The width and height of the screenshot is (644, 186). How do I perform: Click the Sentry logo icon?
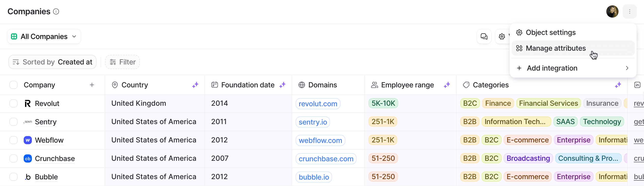coord(28,122)
